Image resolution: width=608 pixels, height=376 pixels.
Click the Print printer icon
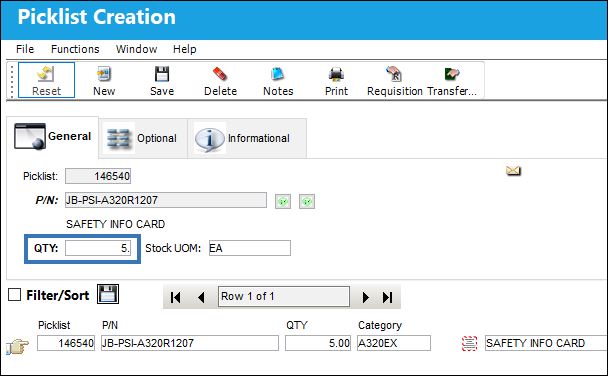pyautogui.click(x=336, y=74)
